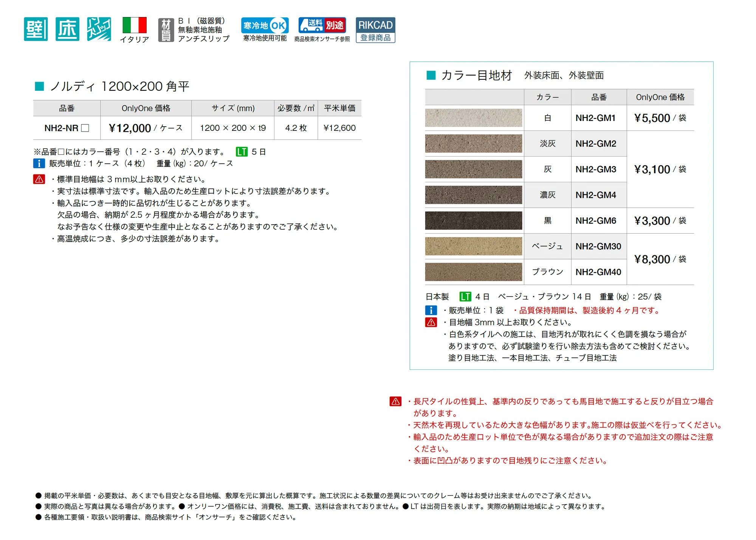Click the green LT icon beside 4日

465,297
